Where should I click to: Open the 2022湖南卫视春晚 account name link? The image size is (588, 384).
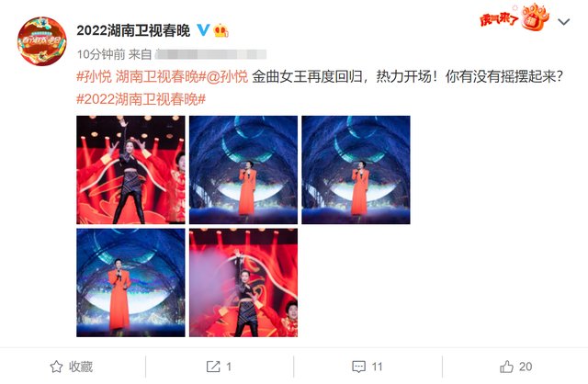(133, 30)
